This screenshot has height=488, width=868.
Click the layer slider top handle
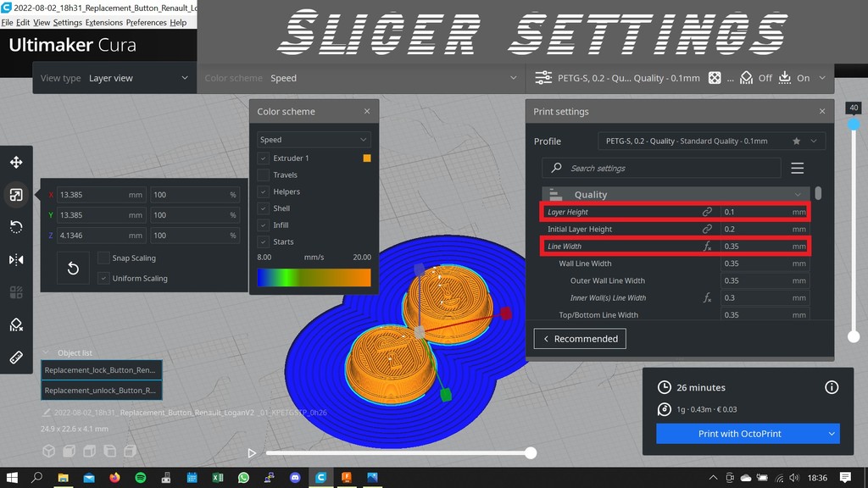(x=854, y=124)
